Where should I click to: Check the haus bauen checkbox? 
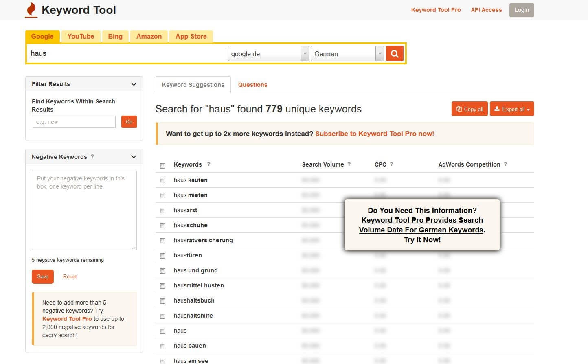[162, 346]
